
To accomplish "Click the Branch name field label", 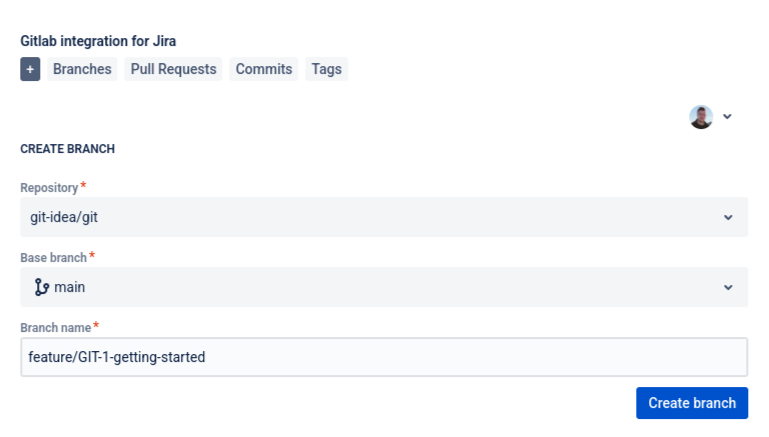I will click(x=55, y=328).
